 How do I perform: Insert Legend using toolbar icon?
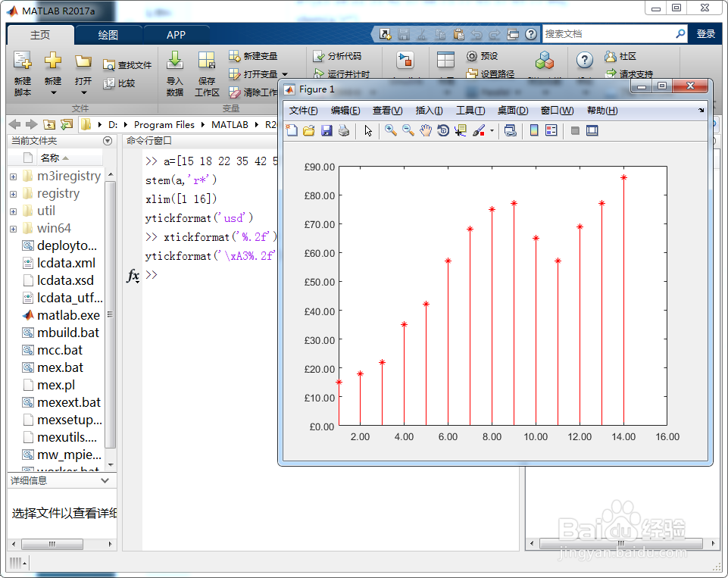(551, 131)
